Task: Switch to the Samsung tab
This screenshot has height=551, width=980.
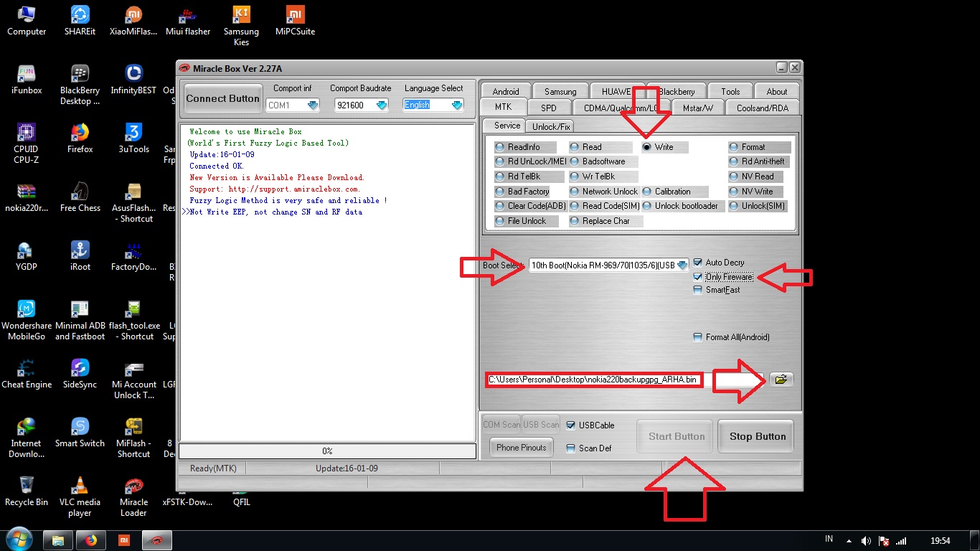Action: pos(560,91)
